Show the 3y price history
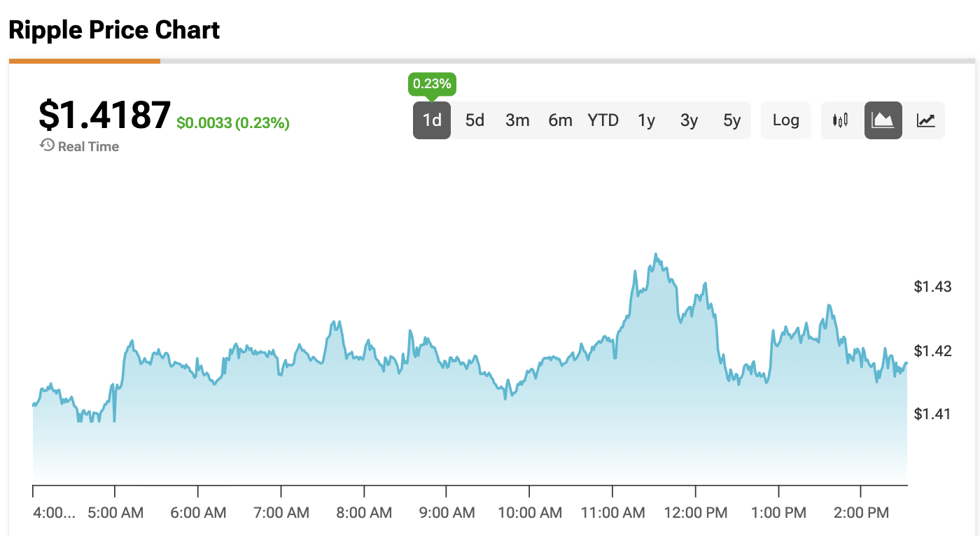 click(689, 120)
